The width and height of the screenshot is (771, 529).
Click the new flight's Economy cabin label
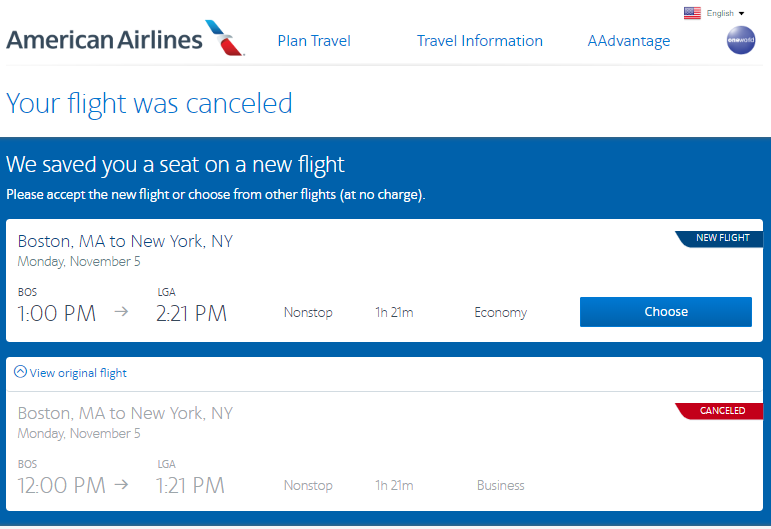coord(500,313)
